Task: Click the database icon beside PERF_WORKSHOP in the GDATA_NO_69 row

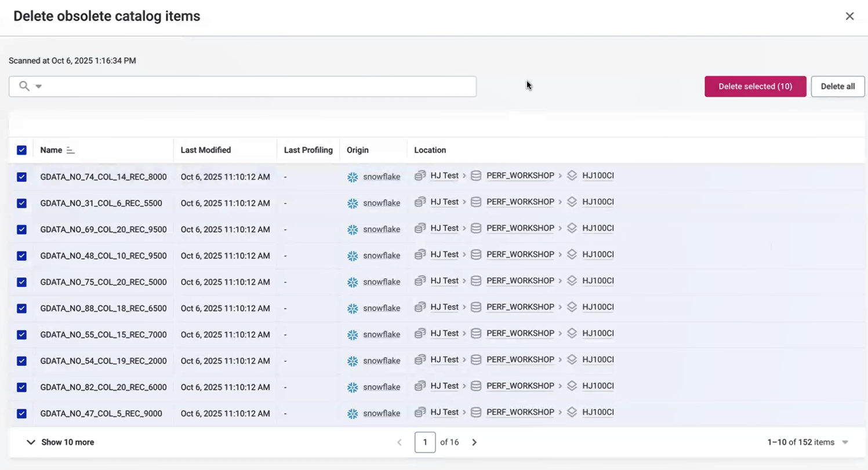Action: click(476, 228)
